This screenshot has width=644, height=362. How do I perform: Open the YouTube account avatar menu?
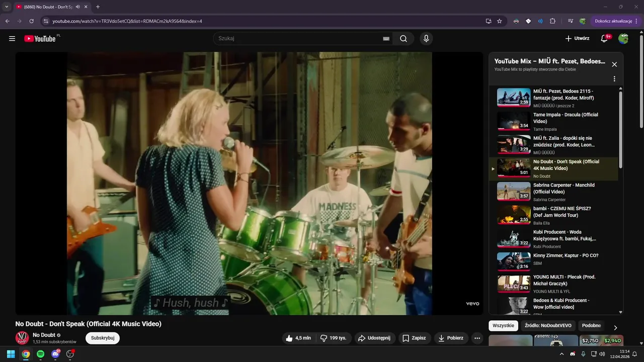point(623,39)
